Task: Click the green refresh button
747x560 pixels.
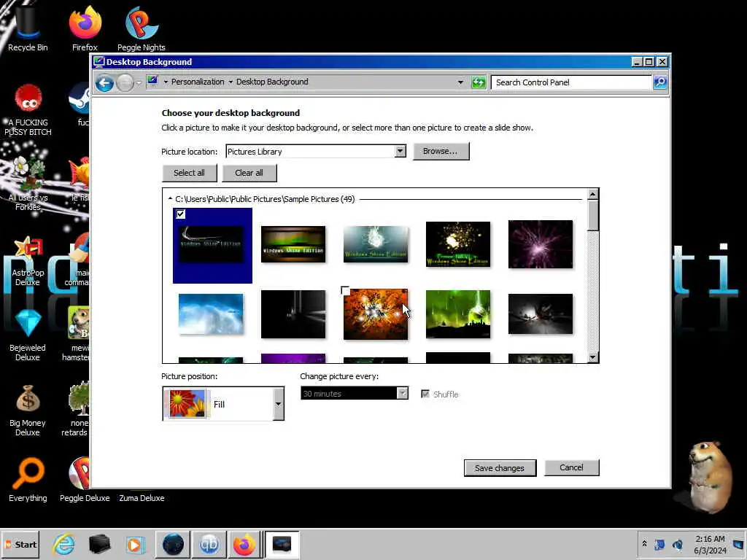Action: point(479,82)
